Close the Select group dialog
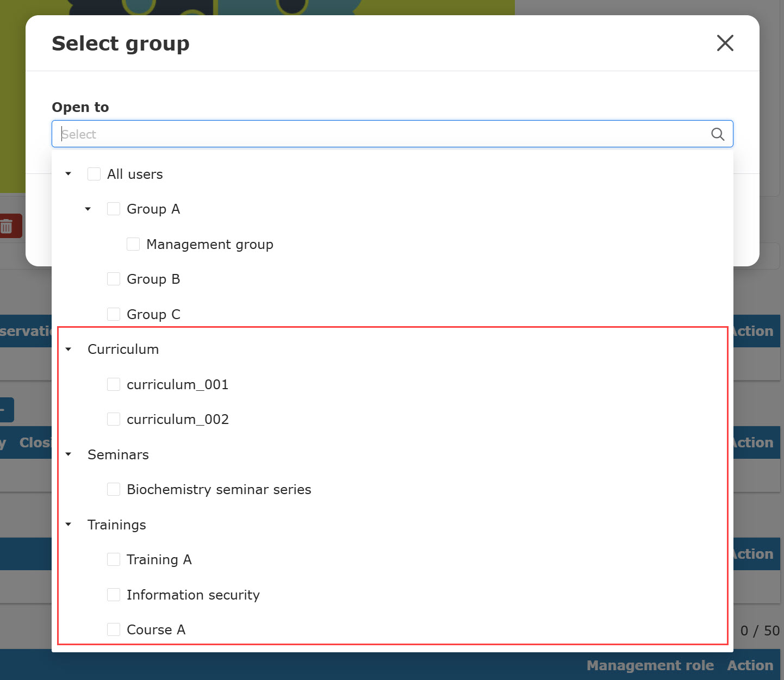This screenshot has width=784, height=680. (725, 43)
